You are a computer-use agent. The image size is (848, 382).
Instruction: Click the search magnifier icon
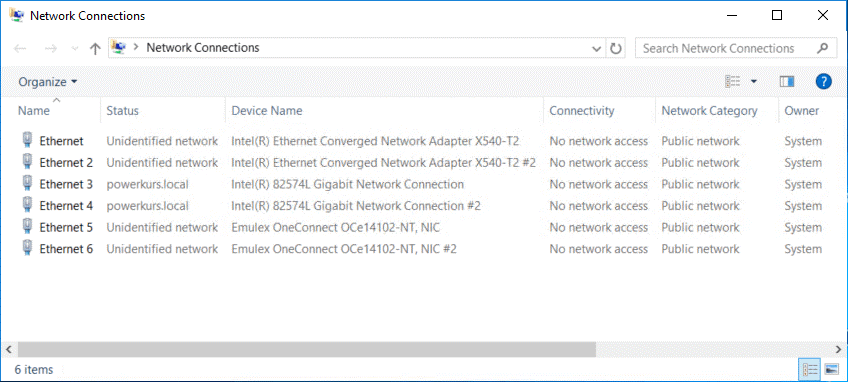(x=822, y=48)
